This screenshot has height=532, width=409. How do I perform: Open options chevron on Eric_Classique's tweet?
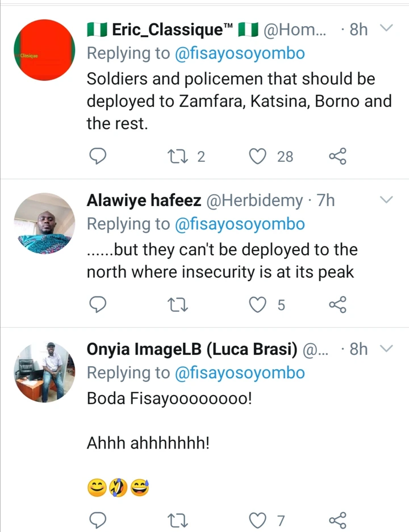[386, 28]
